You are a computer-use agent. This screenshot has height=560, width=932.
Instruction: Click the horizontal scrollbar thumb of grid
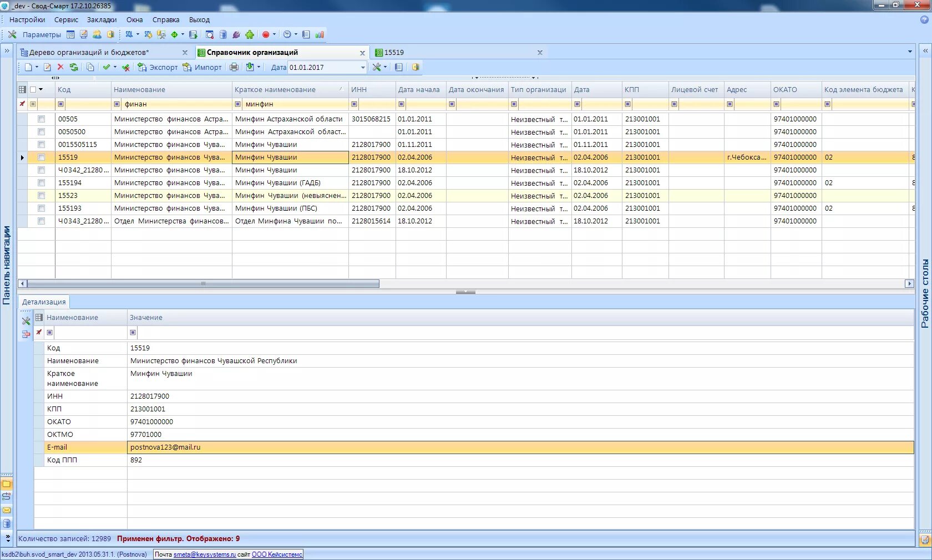(x=203, y=283)
